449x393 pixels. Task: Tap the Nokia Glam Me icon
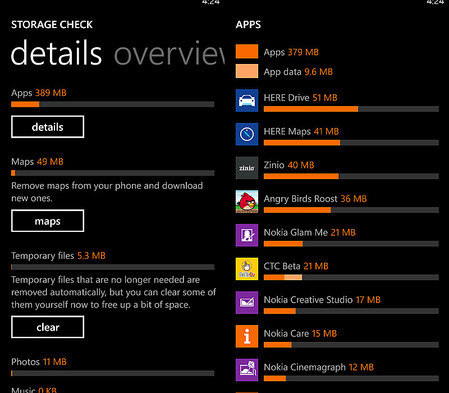[x=247, y=235]
